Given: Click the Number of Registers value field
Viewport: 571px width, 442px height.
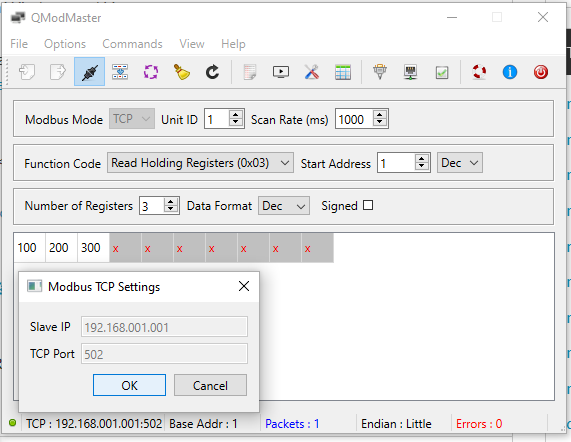Looking at the screenshot, I should (152, 206).
